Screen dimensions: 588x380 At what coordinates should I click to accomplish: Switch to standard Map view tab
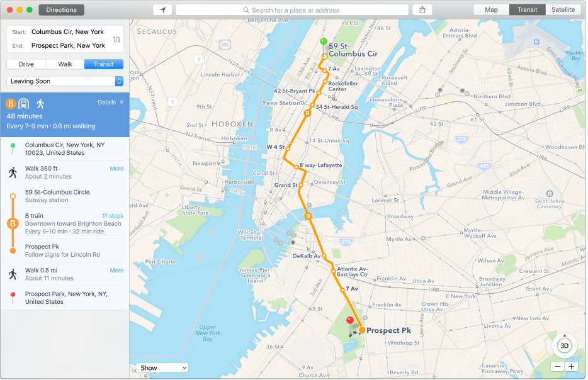pos(491,9)
